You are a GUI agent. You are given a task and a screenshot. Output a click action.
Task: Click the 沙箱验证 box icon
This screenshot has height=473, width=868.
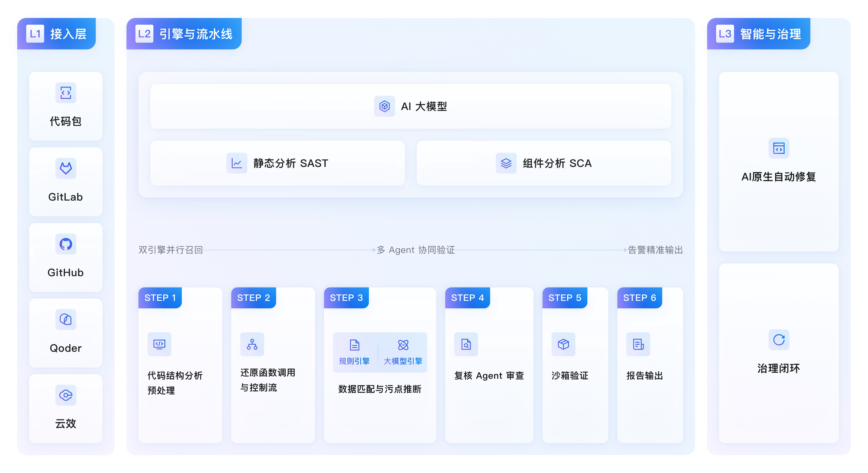[x=563, y=344]
